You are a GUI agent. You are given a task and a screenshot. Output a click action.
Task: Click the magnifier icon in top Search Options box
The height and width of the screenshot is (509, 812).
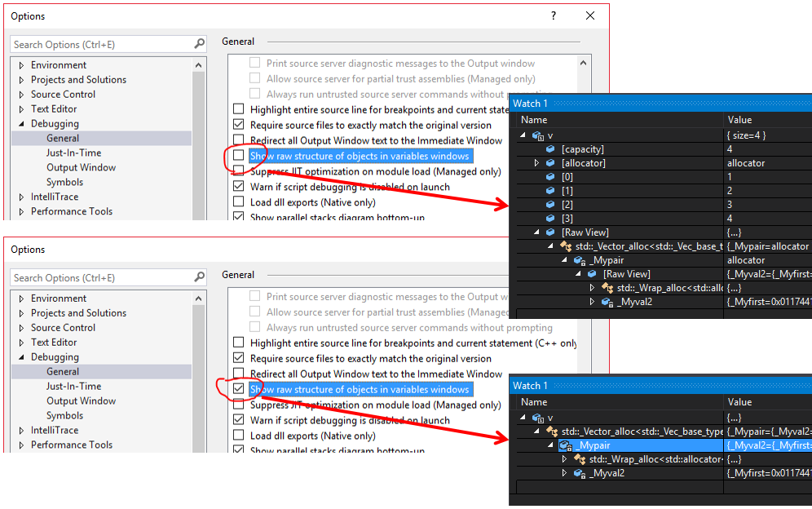pyautogui.click(x=200, y=44)
